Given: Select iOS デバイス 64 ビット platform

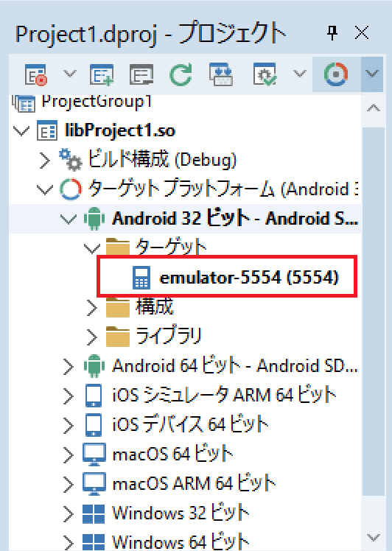Looking at the screenshot, I should (x=191, y=424).
